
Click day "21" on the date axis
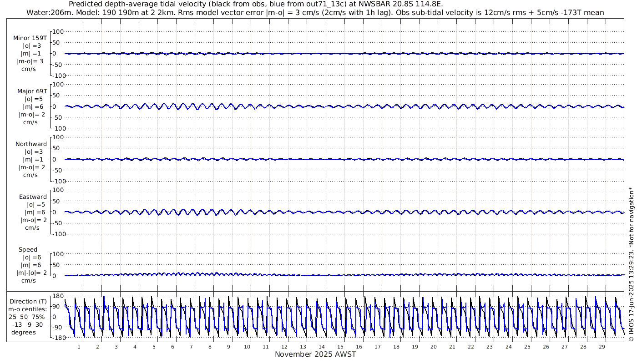pos(452,347)
